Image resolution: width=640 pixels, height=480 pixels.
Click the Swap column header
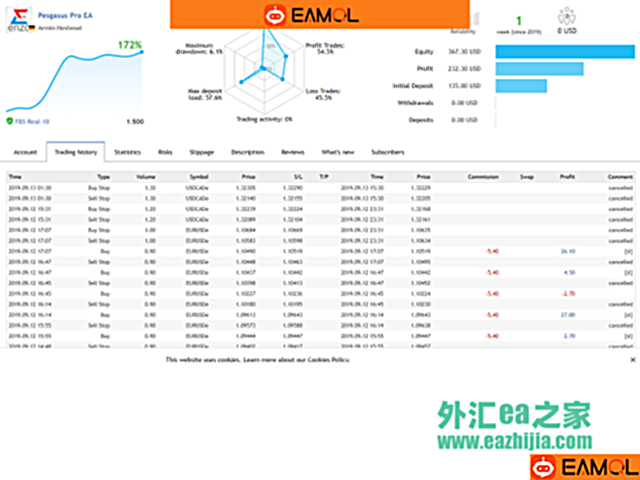click(527, 177)
